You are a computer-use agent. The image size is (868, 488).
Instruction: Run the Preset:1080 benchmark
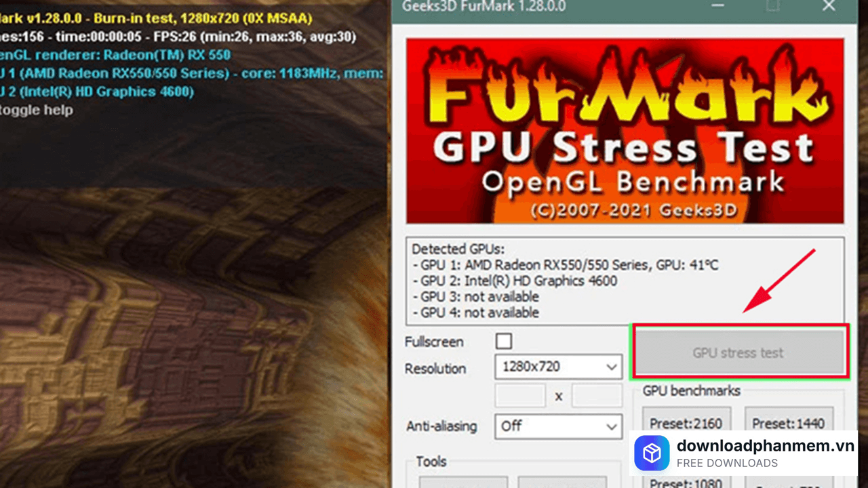click(686, 483)
